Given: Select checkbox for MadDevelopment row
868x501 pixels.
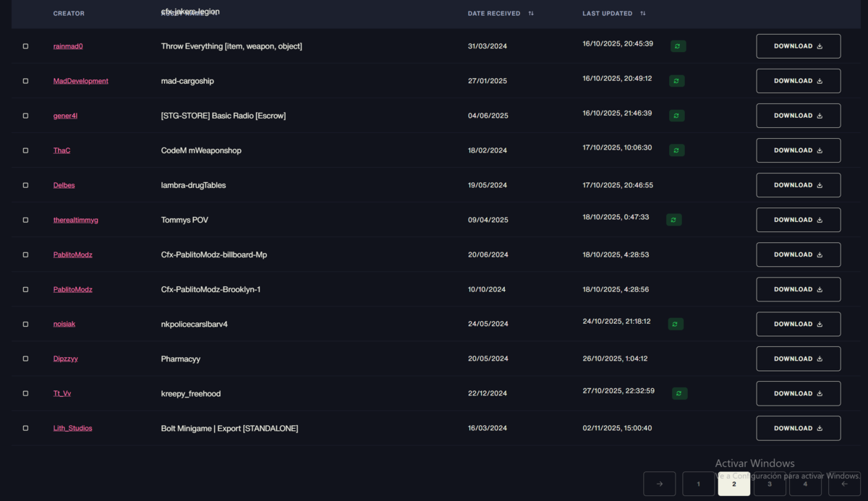Looking at the screenshot, I should [x=25, y=81].
